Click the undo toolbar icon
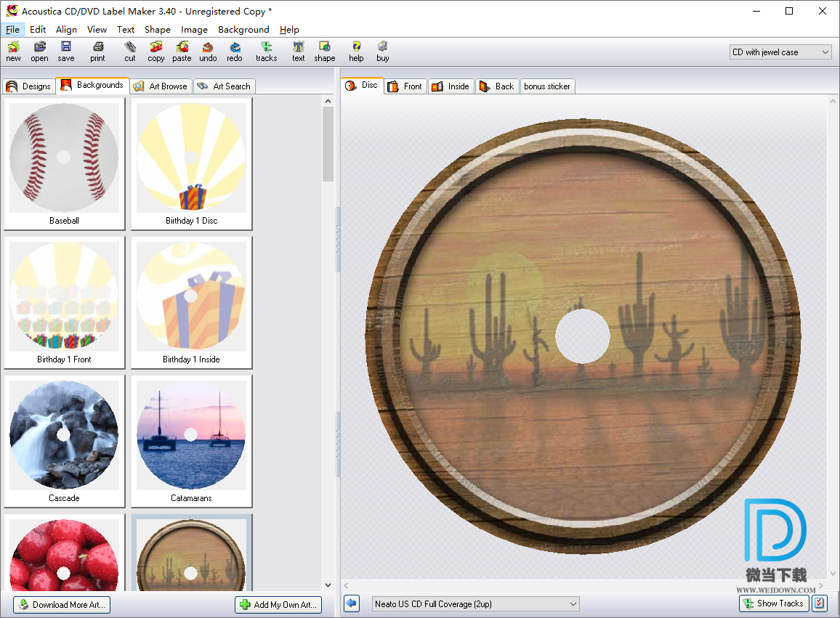 coord(208,52)
